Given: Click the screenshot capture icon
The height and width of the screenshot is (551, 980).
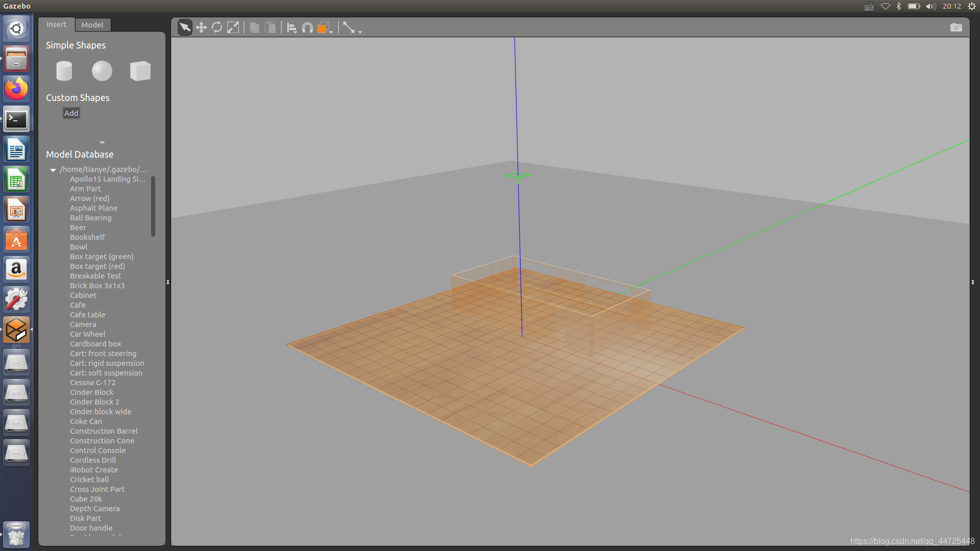Looking at the screenshot, I should 956,28.
